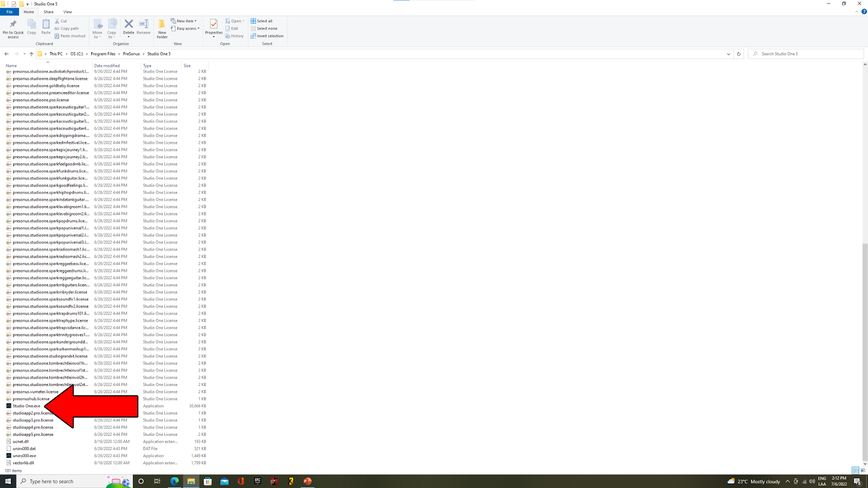
Task: Click the vertical scrollbar thumb of file list
Action: [x=865, y=351]
